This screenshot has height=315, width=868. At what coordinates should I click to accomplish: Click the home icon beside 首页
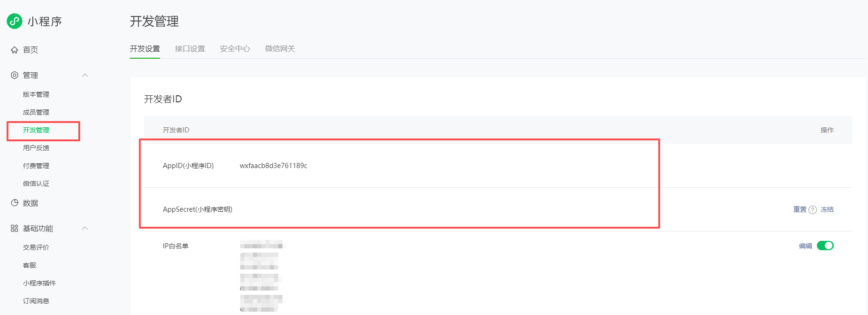pyautogui.click(x=15, y=50)
